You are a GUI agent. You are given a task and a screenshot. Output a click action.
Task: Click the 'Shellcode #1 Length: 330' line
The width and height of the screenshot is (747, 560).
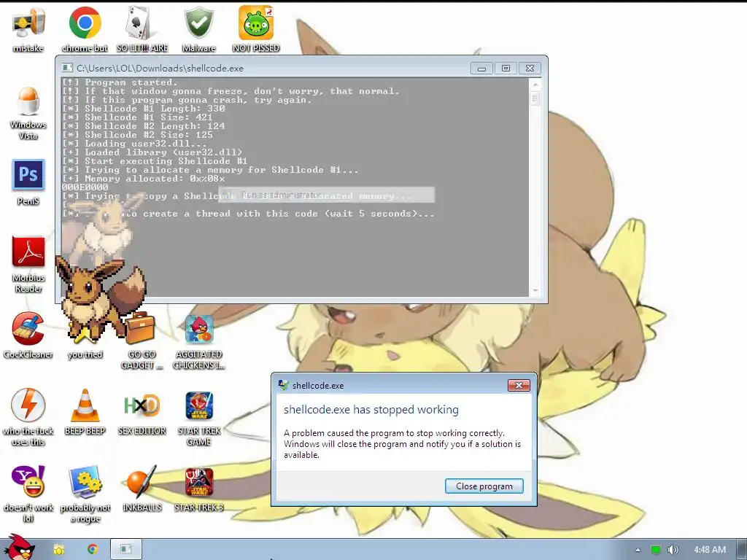click(144, 109)
